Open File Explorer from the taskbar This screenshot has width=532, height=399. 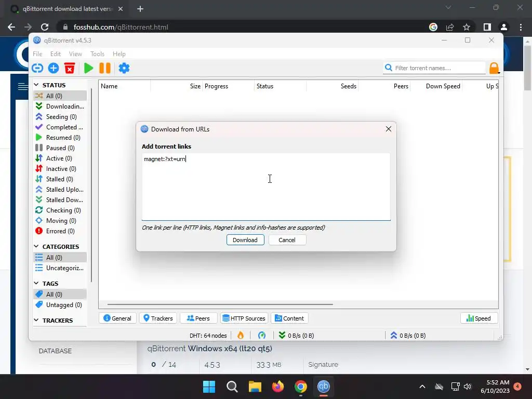coord(255,387)
